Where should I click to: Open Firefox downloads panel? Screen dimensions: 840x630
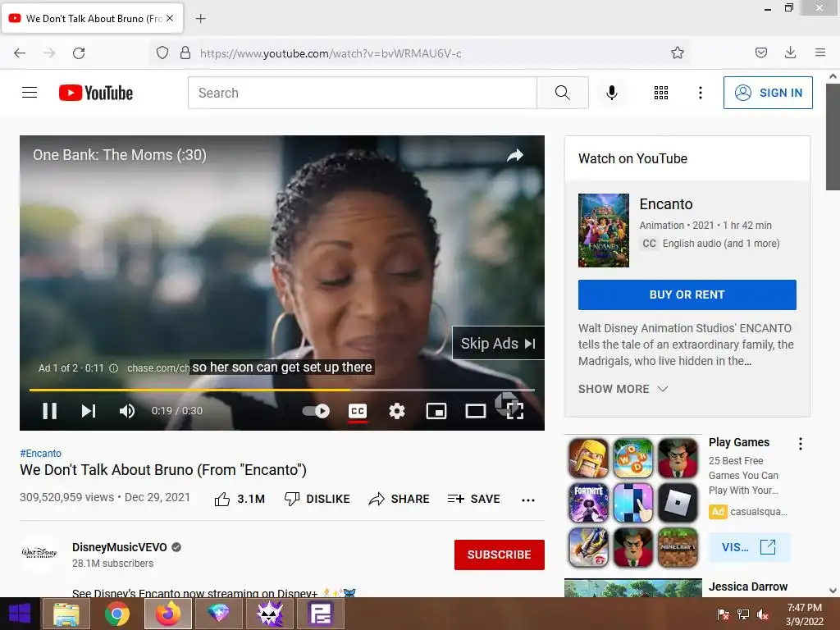coord(790,52)
